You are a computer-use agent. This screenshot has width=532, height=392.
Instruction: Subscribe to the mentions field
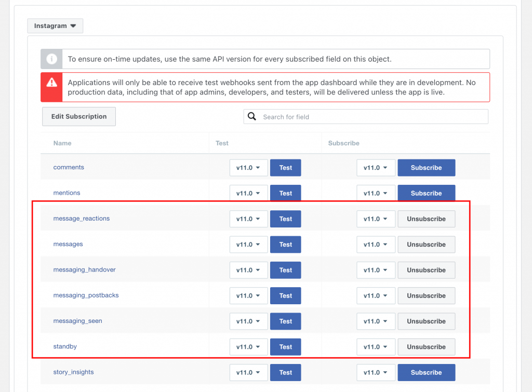pos(426,193)
